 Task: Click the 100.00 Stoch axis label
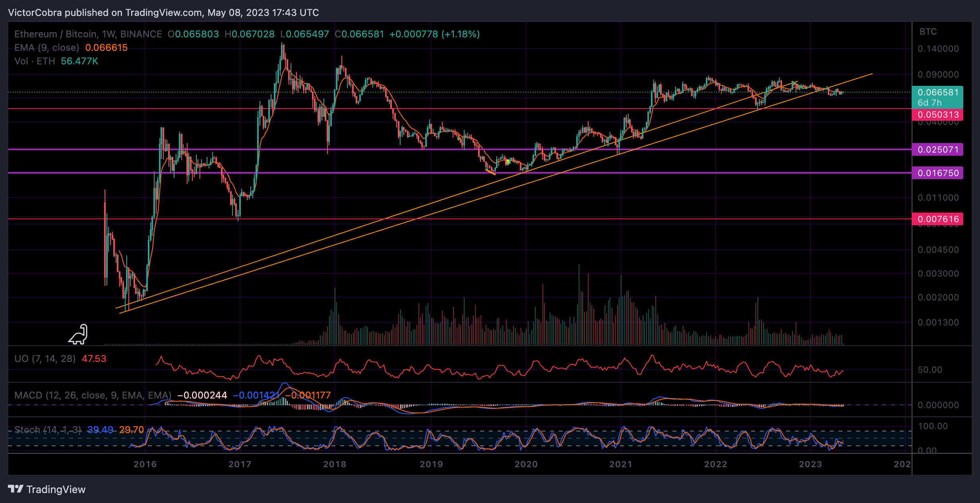[x=933, y=426]
